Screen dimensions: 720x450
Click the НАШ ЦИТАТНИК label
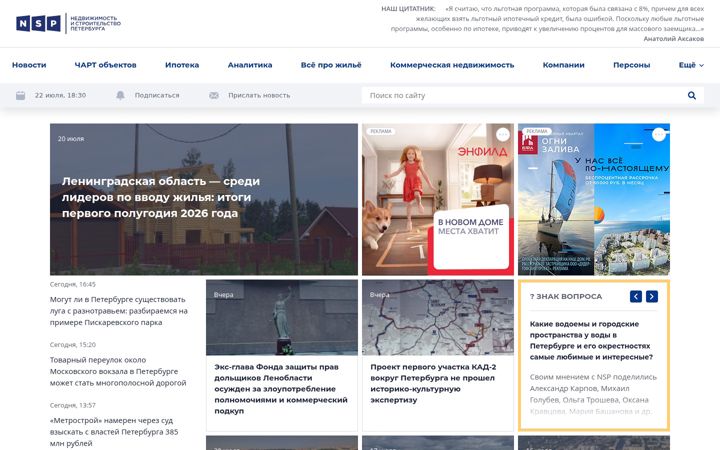[x=408, y=9]
